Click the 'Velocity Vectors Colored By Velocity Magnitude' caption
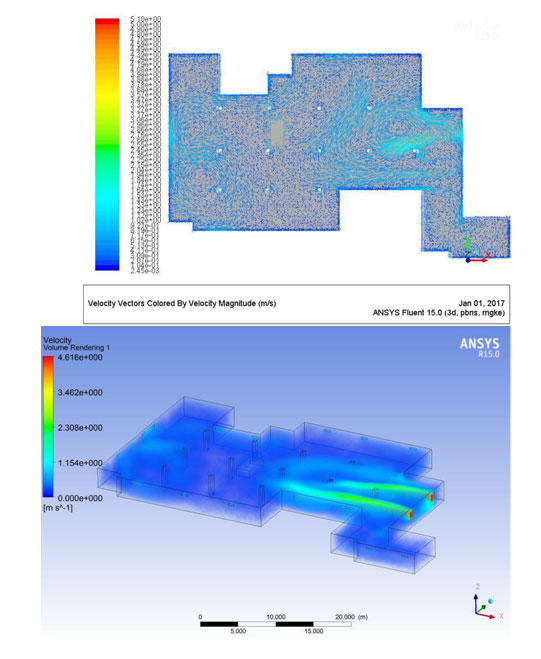The width and height of the screenshot is (541, 659). (x=182, y=303)
